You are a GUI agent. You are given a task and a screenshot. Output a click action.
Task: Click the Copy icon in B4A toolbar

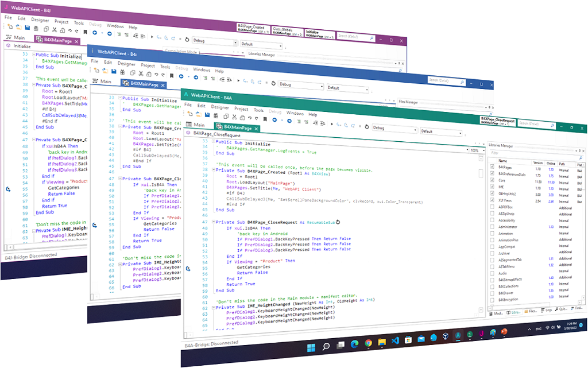click(226, 116)
